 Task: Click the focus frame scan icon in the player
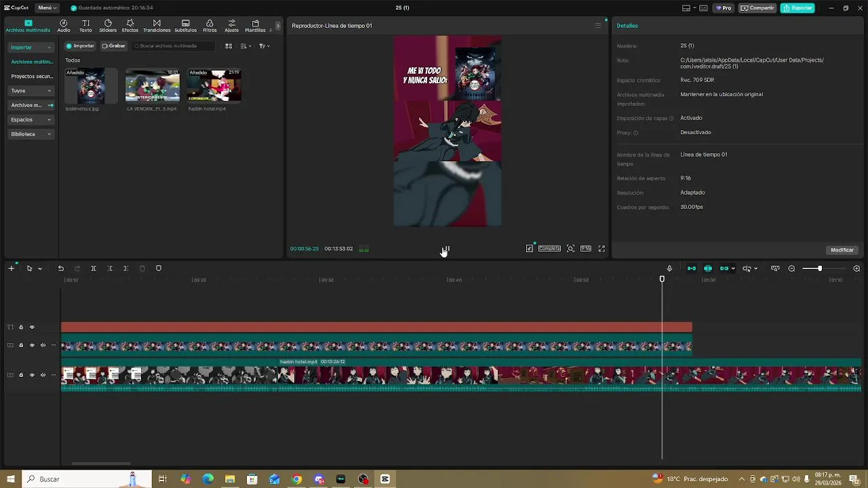[570, 249]
